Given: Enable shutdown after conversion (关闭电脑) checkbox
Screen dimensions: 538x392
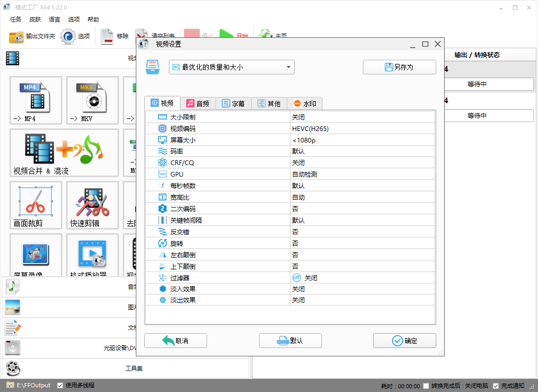Looking at the screenshot, I should [x=426, y=386].
